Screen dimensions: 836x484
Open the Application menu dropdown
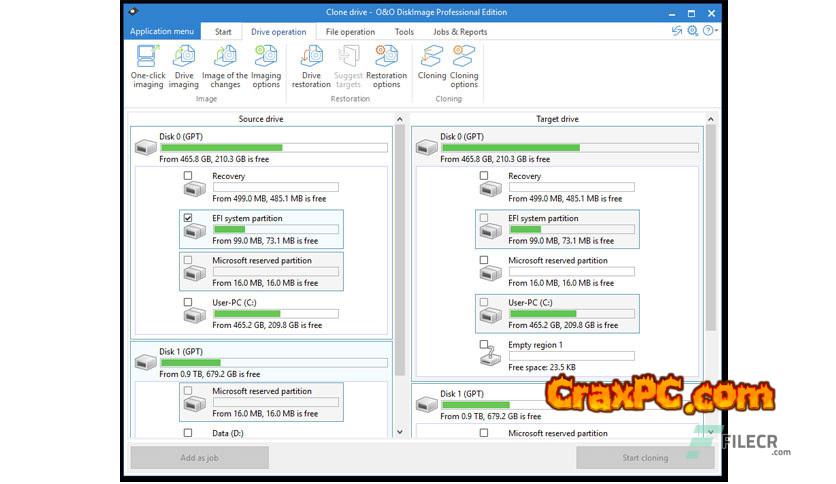162,32
